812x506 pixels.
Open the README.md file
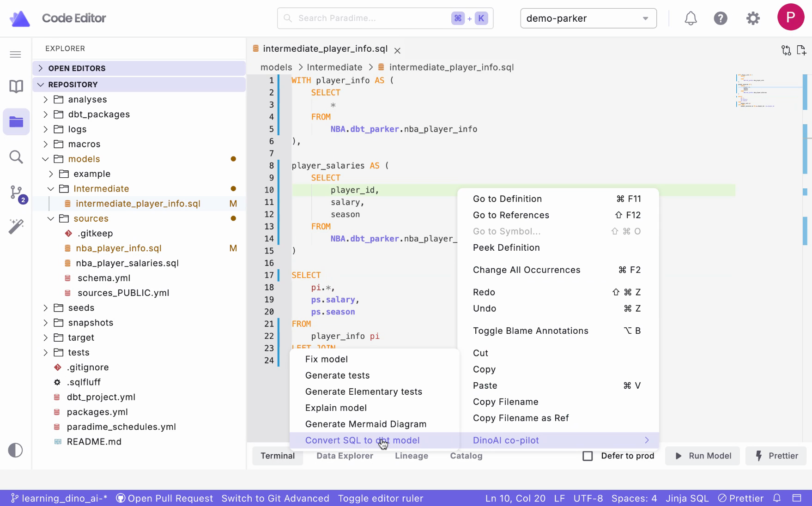[94, 442]
